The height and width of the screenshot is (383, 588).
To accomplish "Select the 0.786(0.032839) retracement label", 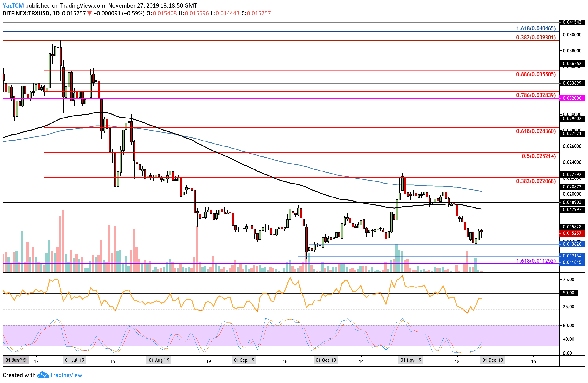I will pos(536,95).
